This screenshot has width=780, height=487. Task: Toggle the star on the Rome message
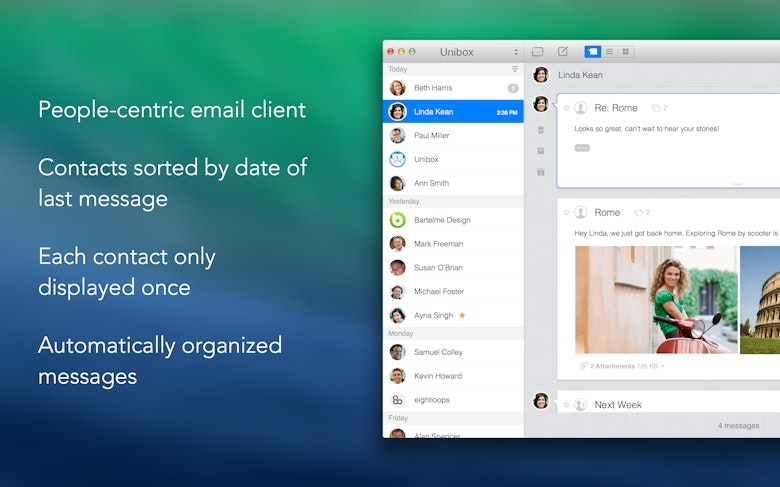click(566, 212)
